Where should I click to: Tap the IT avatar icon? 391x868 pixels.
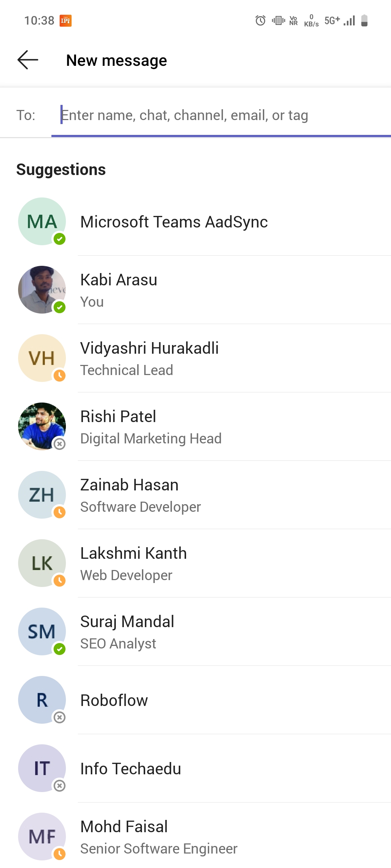click(42, 768)
